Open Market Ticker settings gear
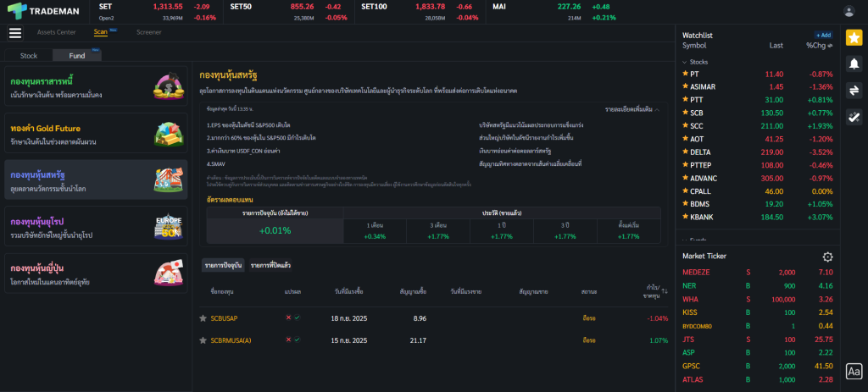The width and height of the screenshot is (868, 392). click(827, 257)
